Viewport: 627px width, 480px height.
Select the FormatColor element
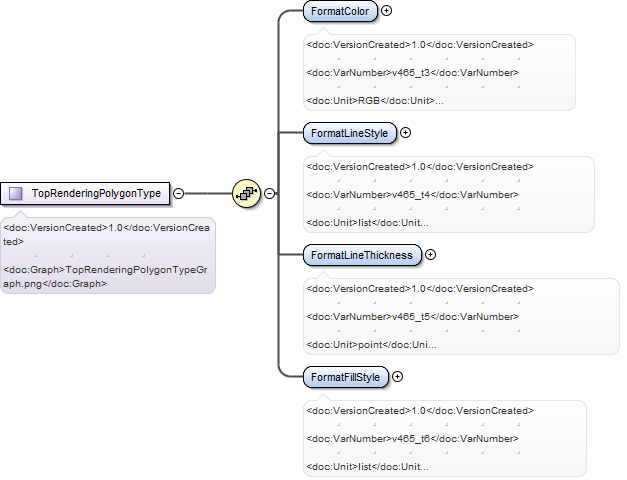pyautogui.click(x=340, y=11)
